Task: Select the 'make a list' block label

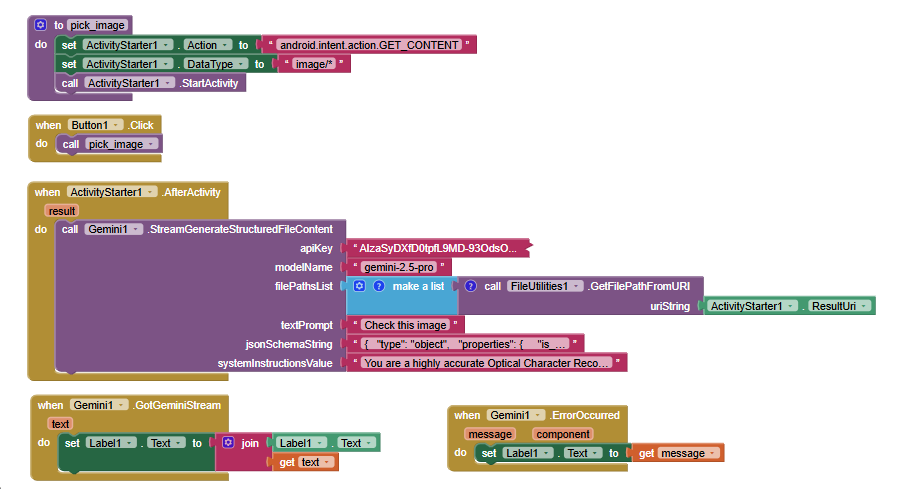Action: coord(418,286)
